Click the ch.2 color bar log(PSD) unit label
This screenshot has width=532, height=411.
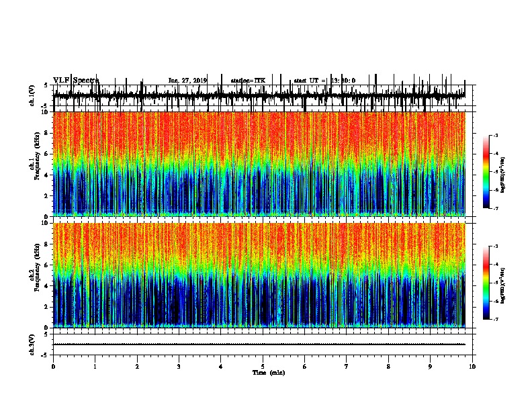click(x=503, y=285)
